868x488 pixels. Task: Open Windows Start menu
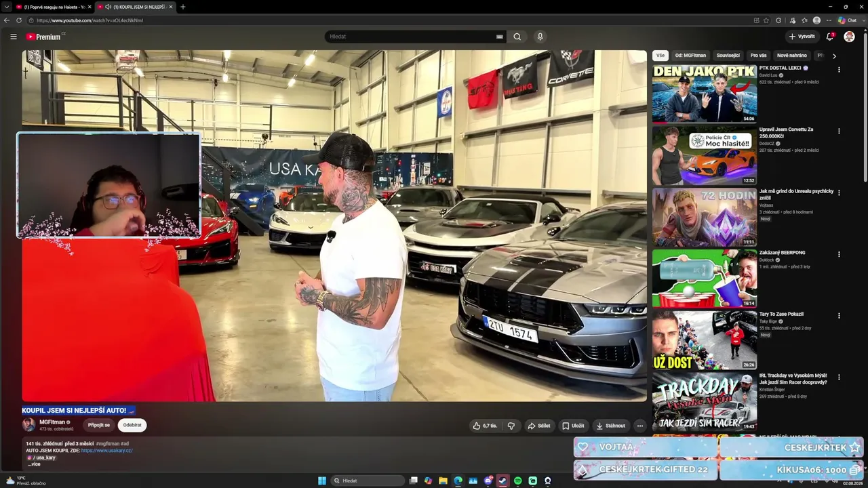click(x=322, y=481)
